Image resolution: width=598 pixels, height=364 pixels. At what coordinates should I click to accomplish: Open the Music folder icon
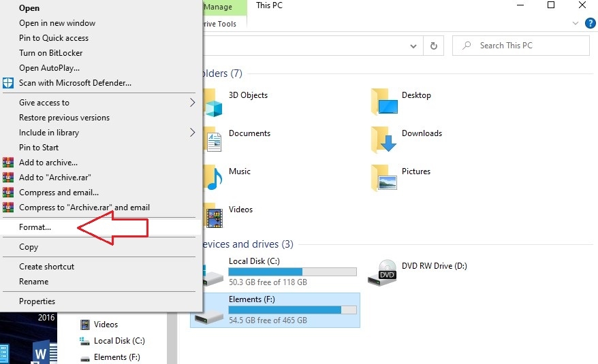tap(213, 178)
